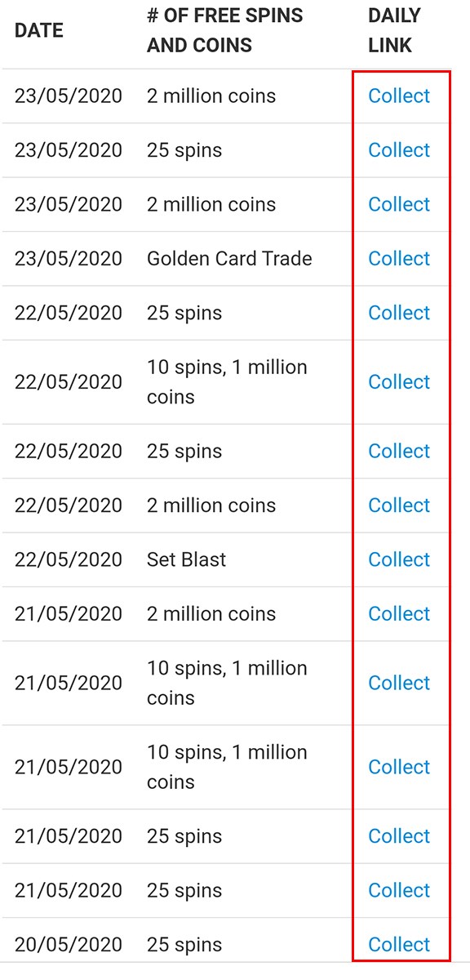Screen dimensions: 470x980
Task: Collect the last 25 spins from 21/05/2020
Action: pos(399,890)
